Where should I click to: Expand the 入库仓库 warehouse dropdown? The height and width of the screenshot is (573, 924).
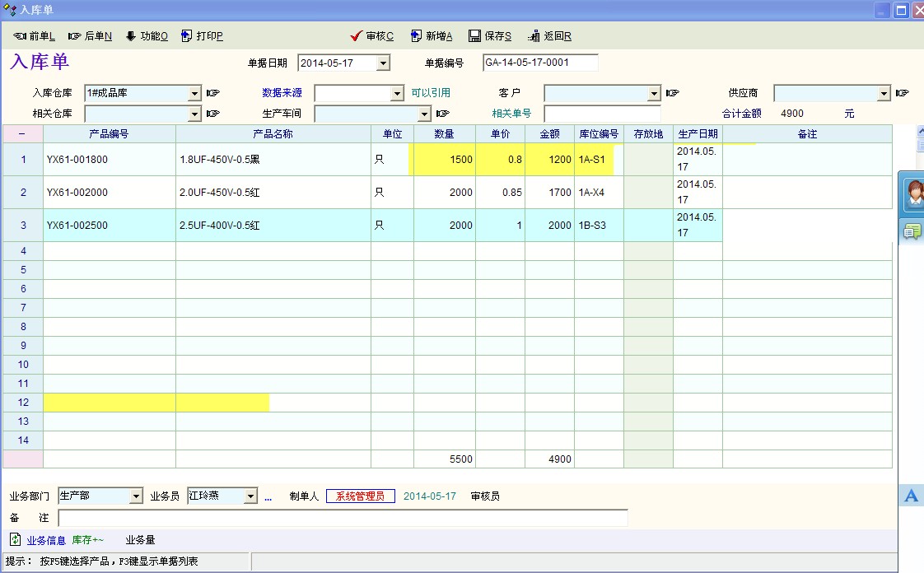pos(194,94)
